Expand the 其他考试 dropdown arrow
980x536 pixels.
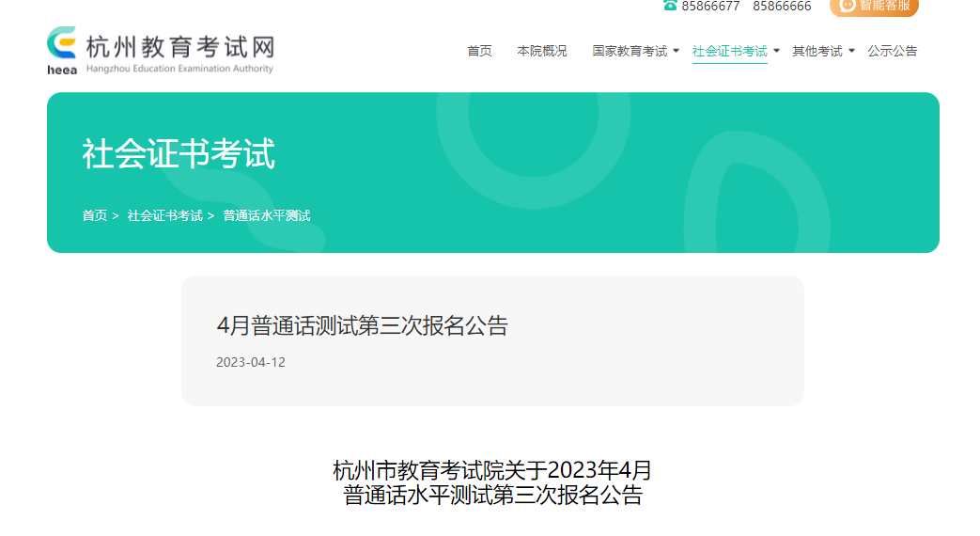click(851, 52)
